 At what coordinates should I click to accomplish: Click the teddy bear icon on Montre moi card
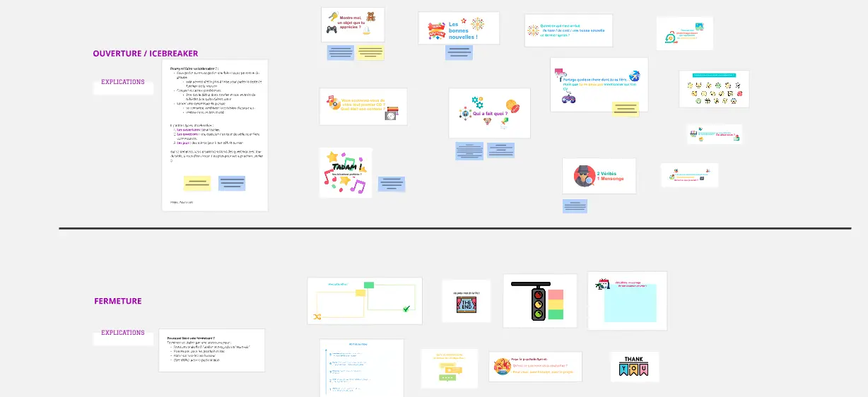pyautogui.click(x=370, y=18)
